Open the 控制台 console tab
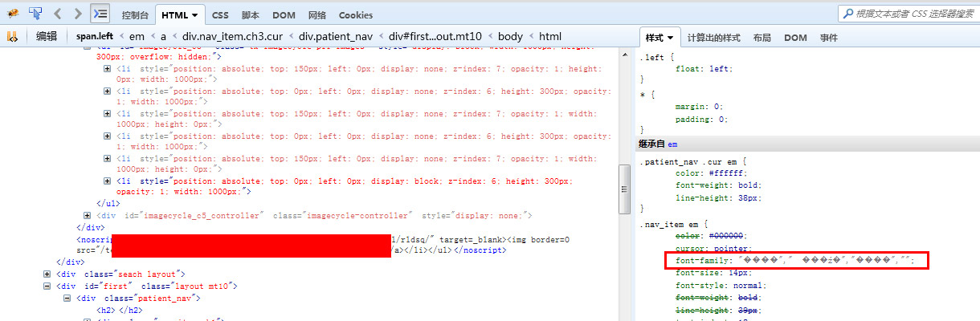980x321 pixels. pos(135,15)
